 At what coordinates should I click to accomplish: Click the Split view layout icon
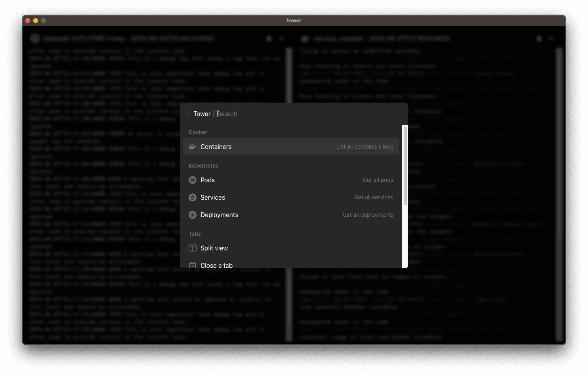pyautogui.click(x=193, y=248)
